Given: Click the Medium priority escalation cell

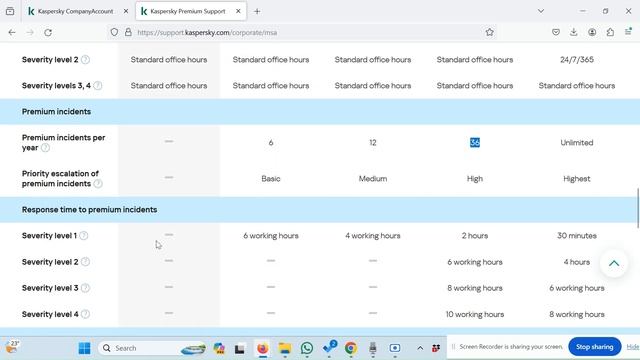Looking at the screenshot, I should (373, 179).
